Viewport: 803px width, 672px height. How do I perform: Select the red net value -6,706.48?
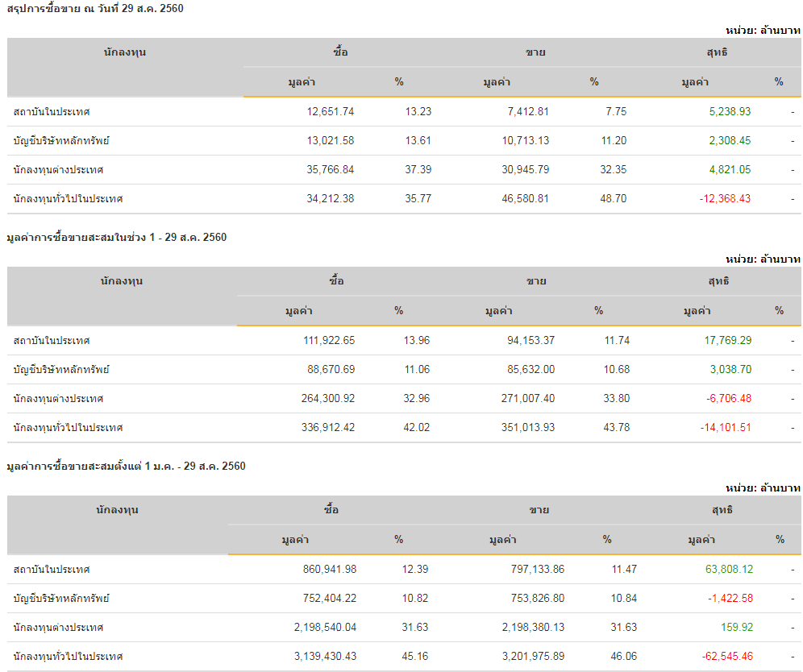coord(727,399)
